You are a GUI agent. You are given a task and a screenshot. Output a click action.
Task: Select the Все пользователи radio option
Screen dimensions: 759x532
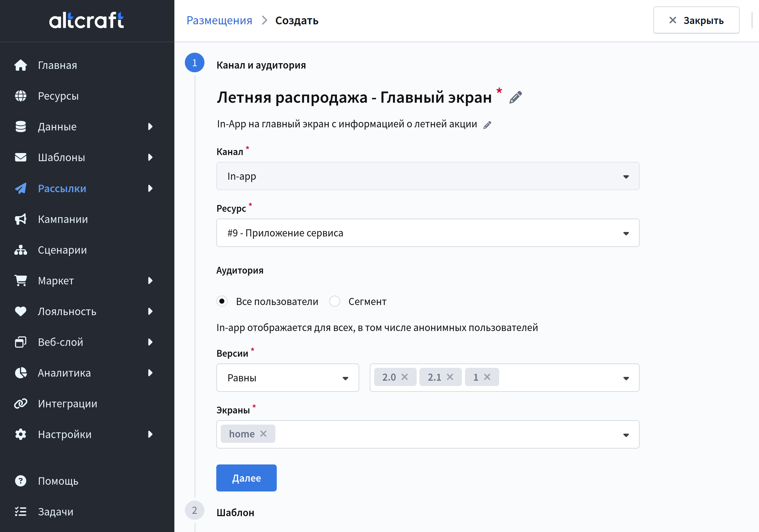(x=222, y=301)
